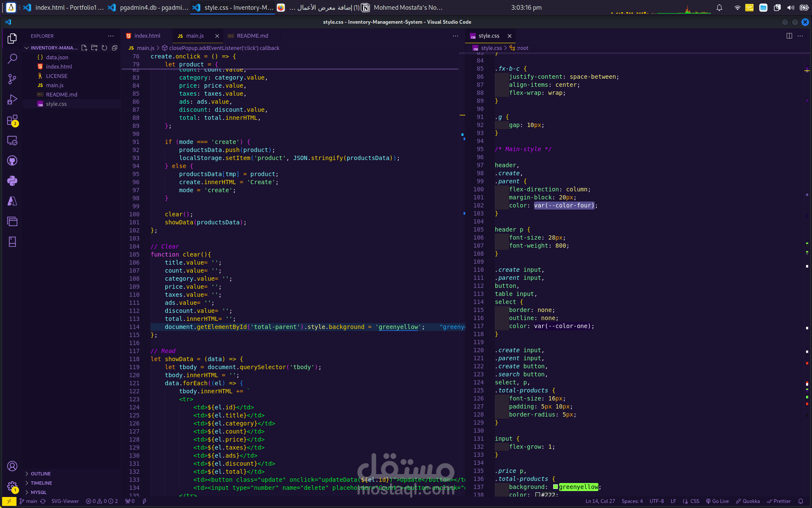This screenshot has height=508, width=812.
Task: Click the New File icon in Explorer
Action: (x=84, y=48)
